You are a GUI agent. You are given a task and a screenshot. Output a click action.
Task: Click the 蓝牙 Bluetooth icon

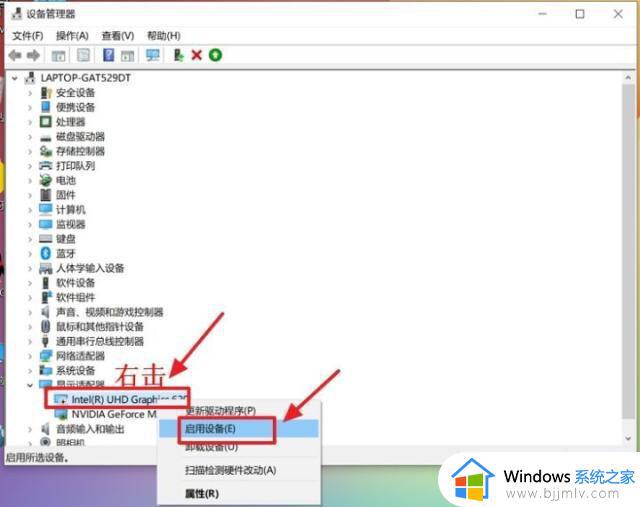click(x=46, y=254)
